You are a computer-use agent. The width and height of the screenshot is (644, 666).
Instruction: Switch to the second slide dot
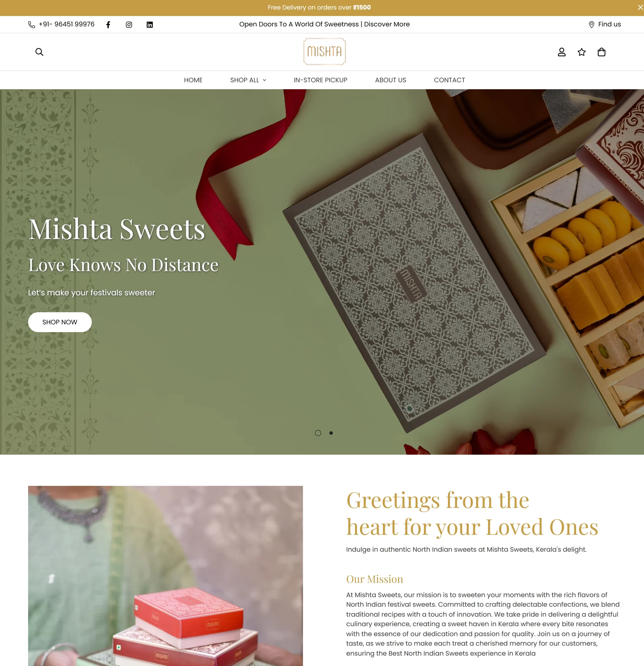pyautogui.click(x=331, y=433)
